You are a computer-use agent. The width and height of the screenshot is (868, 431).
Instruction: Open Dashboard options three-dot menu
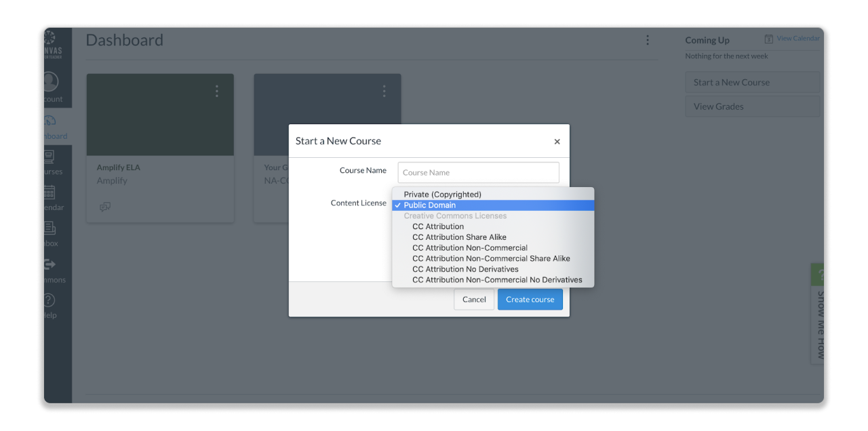(647, 40)
